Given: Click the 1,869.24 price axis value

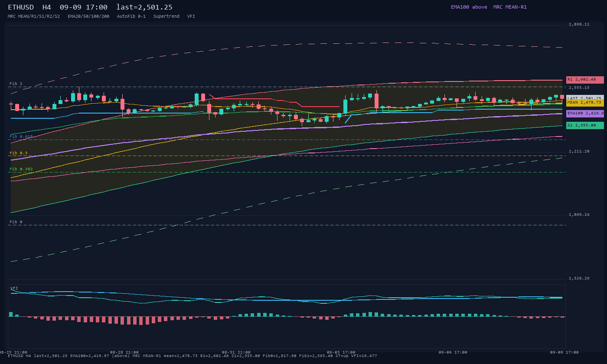Looking at the screenshot, I should click(579, 214).
